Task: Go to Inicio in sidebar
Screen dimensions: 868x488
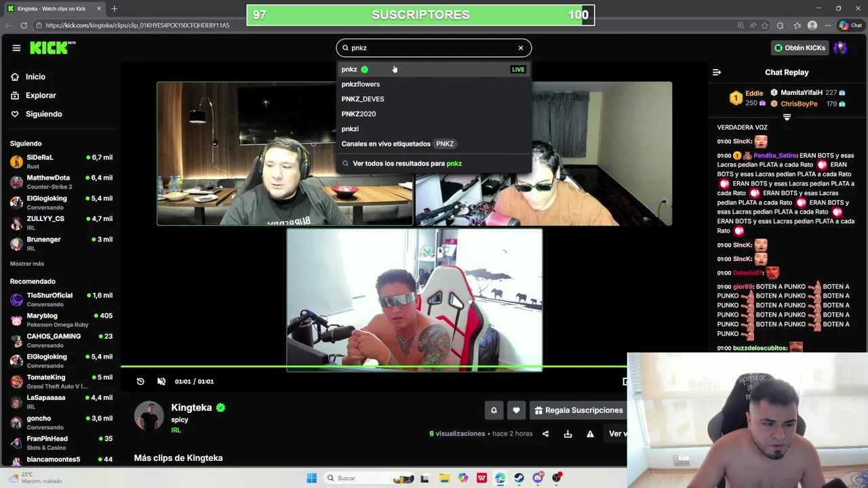Action: tap(28, 77)
